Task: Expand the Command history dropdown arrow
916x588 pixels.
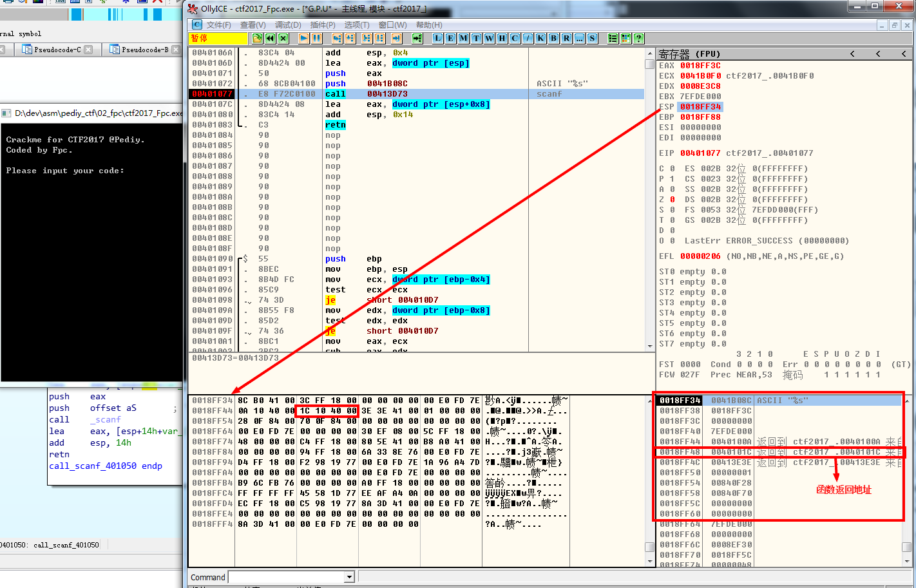Action: (x=350, y=577)
